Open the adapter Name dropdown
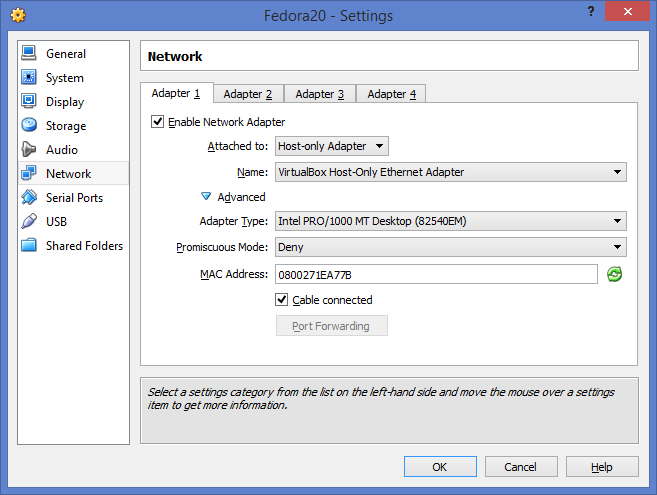Image resolution: width=657 pixels, height=495 pixels. [450, 172]
